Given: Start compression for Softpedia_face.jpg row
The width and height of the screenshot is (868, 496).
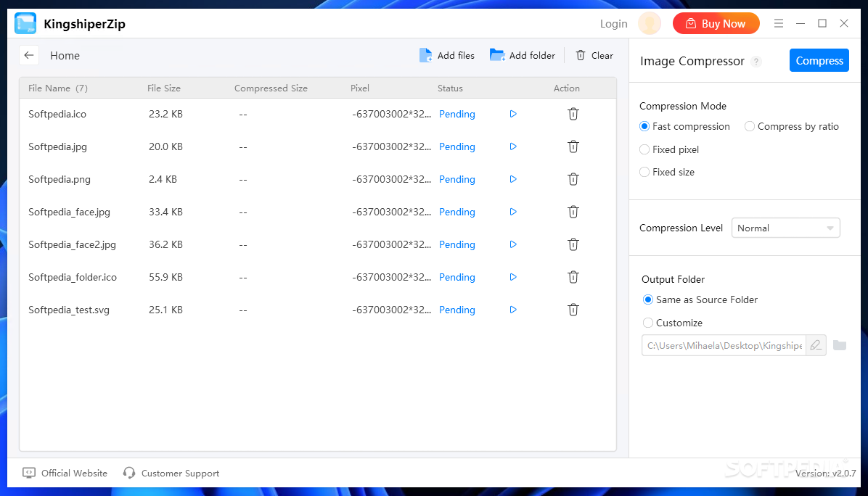Looking at the screenshot, I should (x=513, y=212).
